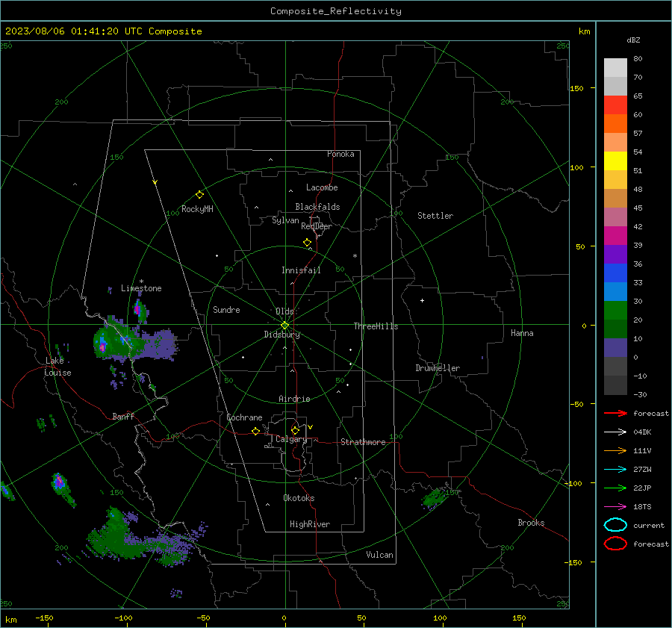Click the Banff label
This screenshot has height=628, width=672.
(x=123, y=417)
